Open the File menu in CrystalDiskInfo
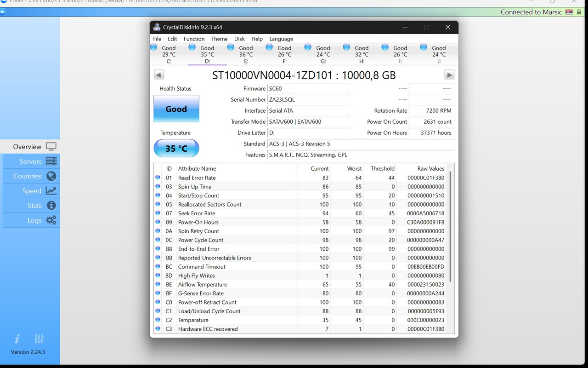This screenshot has height=368, width=588. pyautogui.click(x=157, y=39)
